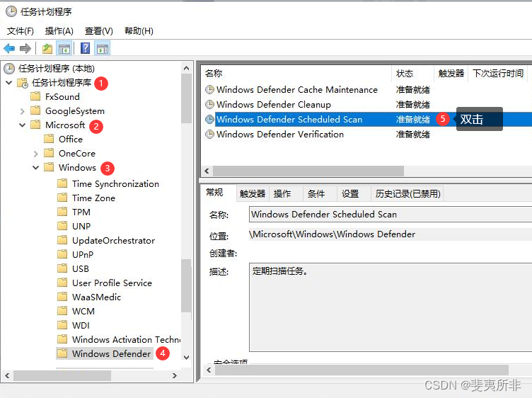
Task: Select the Windows Defender Cache Maintenance task
Action: click(x=297, y=90)
